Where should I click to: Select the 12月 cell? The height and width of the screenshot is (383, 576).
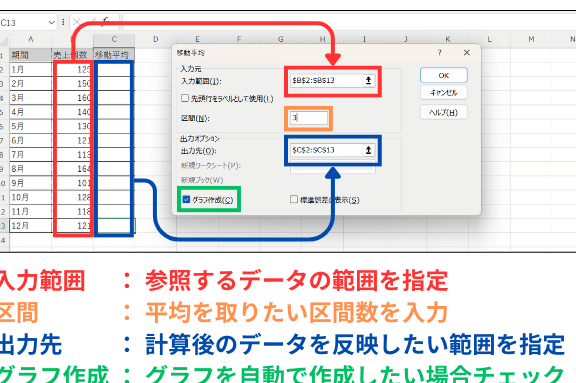click(30, 225)
